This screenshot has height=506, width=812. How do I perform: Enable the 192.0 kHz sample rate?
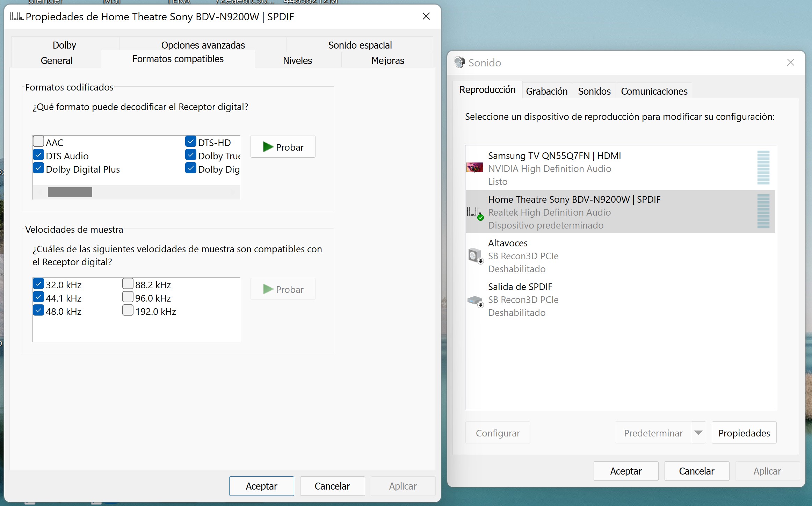(x=128, y=310)
